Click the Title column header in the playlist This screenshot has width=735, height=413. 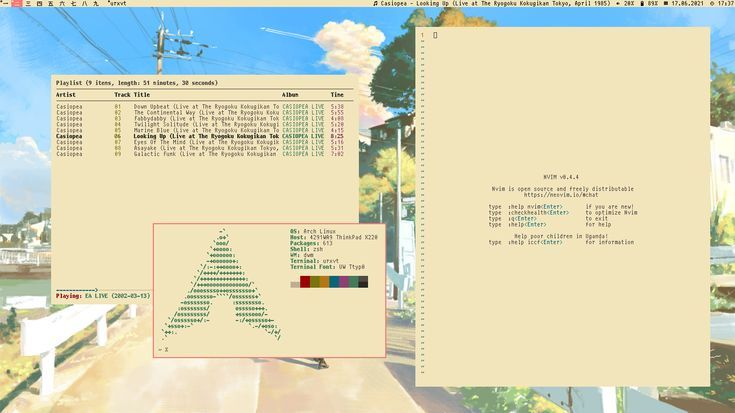point(142,95)
